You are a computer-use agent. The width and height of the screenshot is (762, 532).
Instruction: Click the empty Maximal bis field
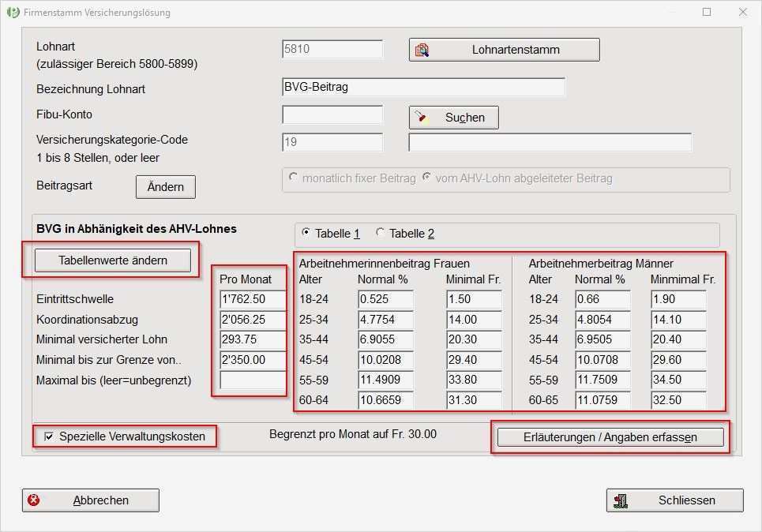click(x=253, y=380)
